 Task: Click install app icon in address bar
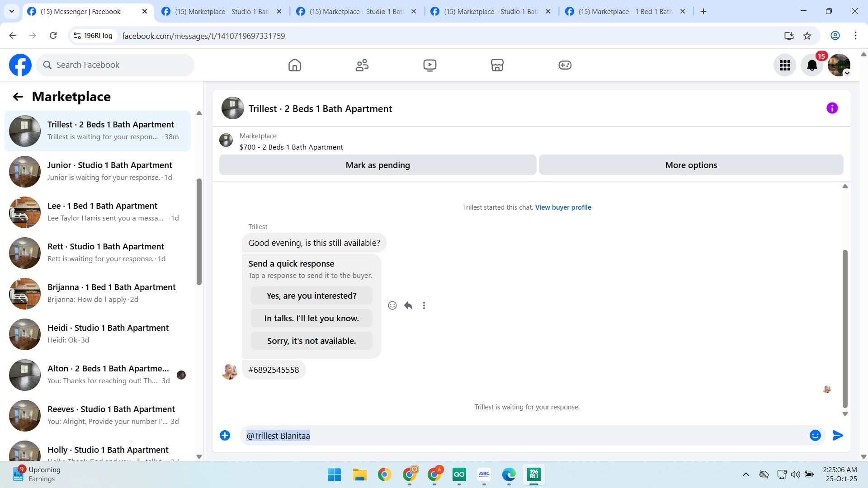(789, 36)
